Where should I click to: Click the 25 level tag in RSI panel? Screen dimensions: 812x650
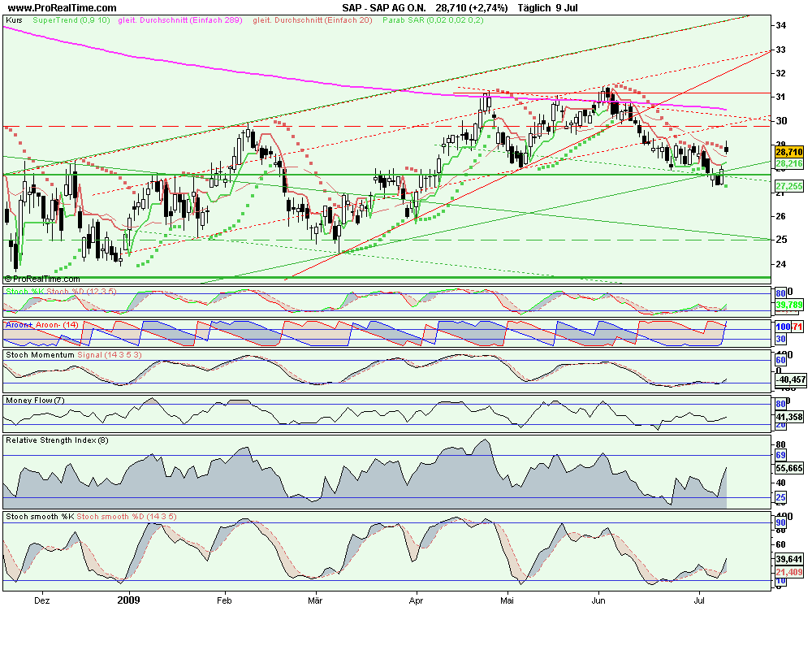pyautogui.click(x=781, y=497)
